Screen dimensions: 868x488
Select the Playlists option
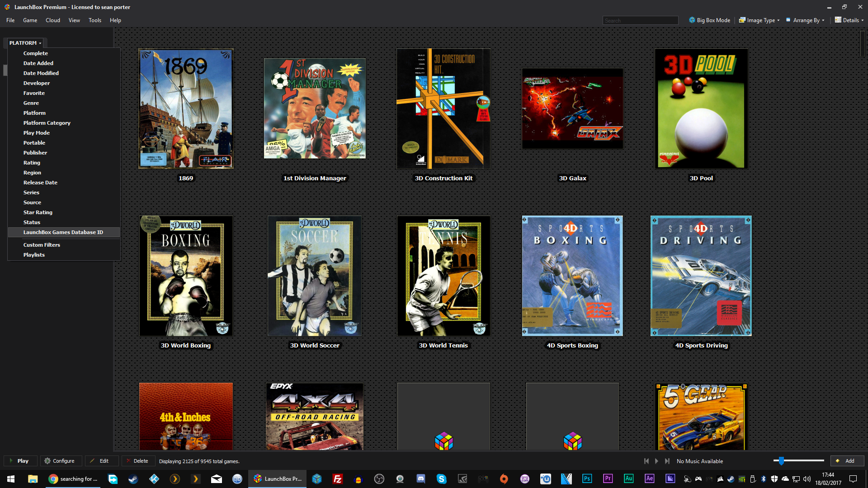tap(64, 255)
